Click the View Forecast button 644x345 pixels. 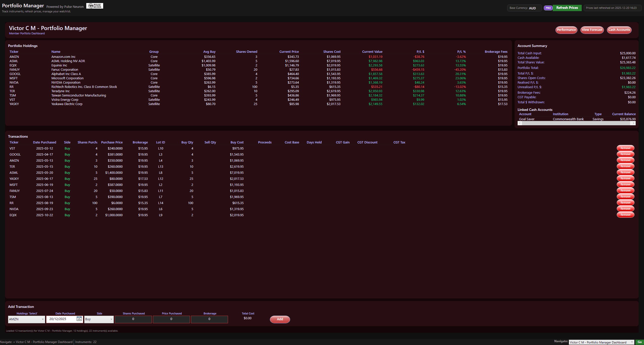592,30
